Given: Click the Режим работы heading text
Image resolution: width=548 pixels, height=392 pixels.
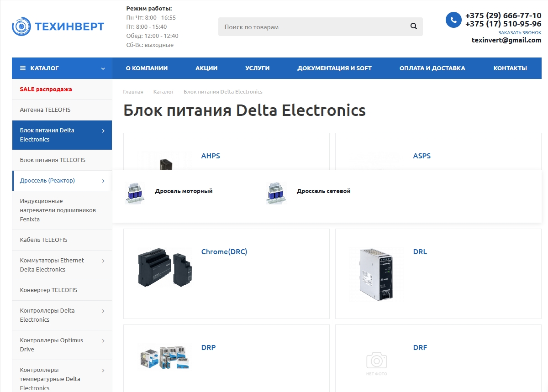Looking at the screenshot, I should point(149,9).
